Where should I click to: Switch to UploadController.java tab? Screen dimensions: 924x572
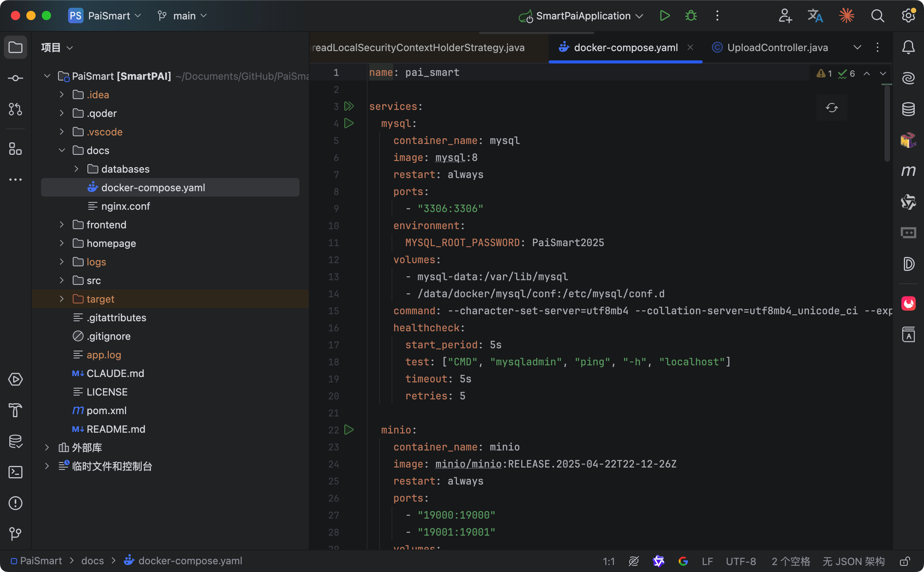[x=777, y=48]
